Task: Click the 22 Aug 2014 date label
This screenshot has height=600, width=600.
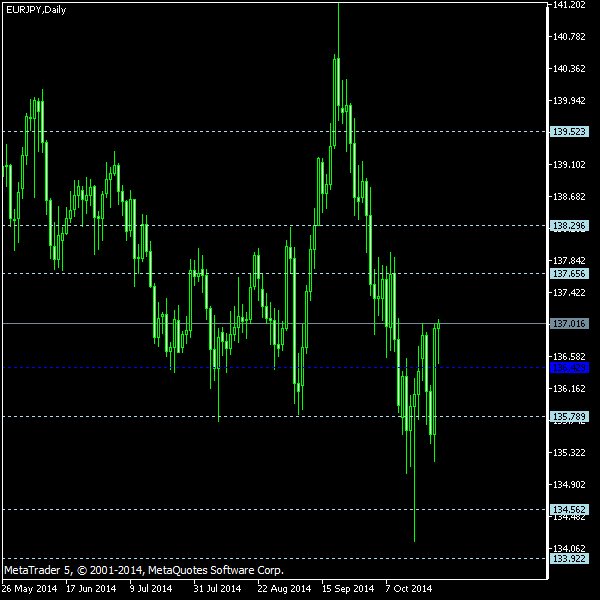Action: pos(284,589)
